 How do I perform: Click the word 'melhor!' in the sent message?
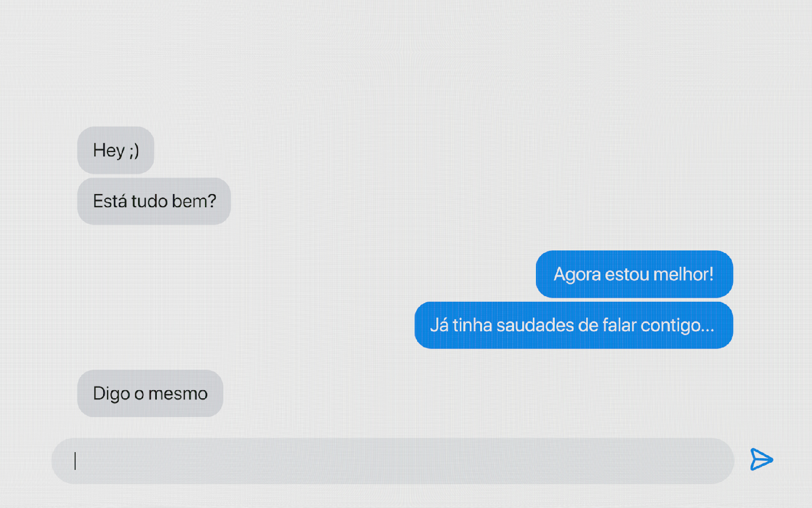pyautogui.click(x=684, y=274)
